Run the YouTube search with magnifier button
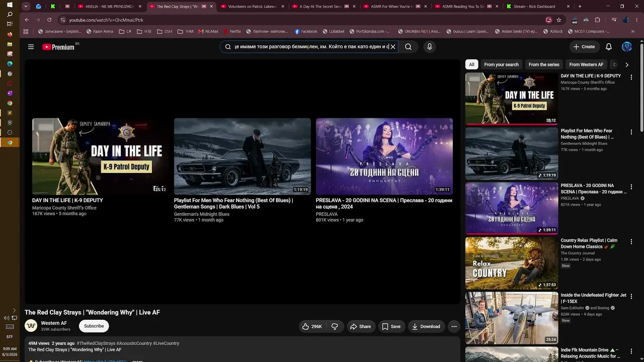This screenshot has width=644, height=362. click(408, 47)
